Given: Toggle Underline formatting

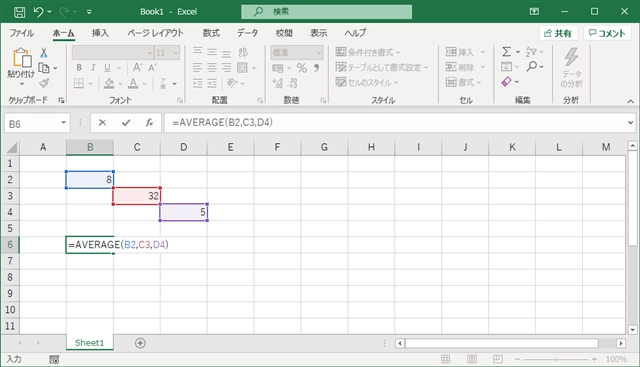Looking at the screenshot, I should tap(107, 68).
